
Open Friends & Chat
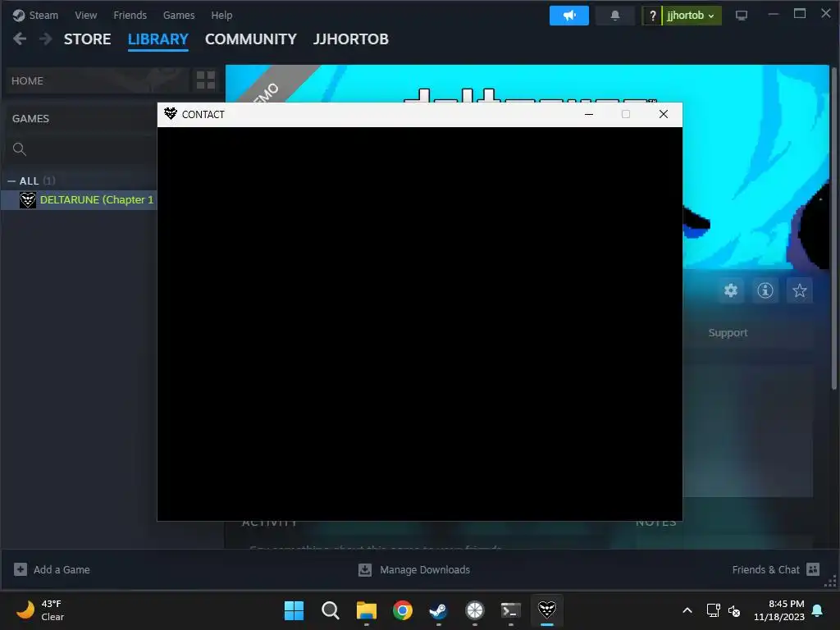[776, 569]
